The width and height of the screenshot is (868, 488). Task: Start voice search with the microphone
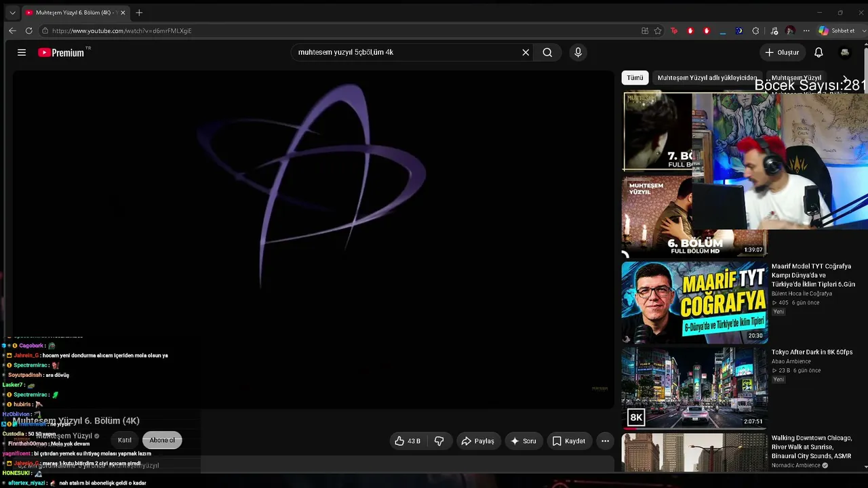(x=578, y=52)
